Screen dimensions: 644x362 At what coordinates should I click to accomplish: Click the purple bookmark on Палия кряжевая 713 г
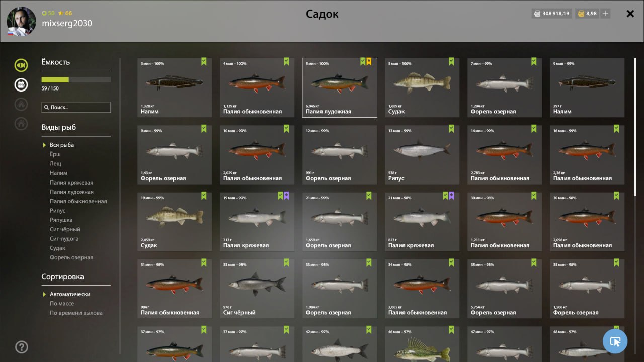pyautogui.click(x=286, y=196)
